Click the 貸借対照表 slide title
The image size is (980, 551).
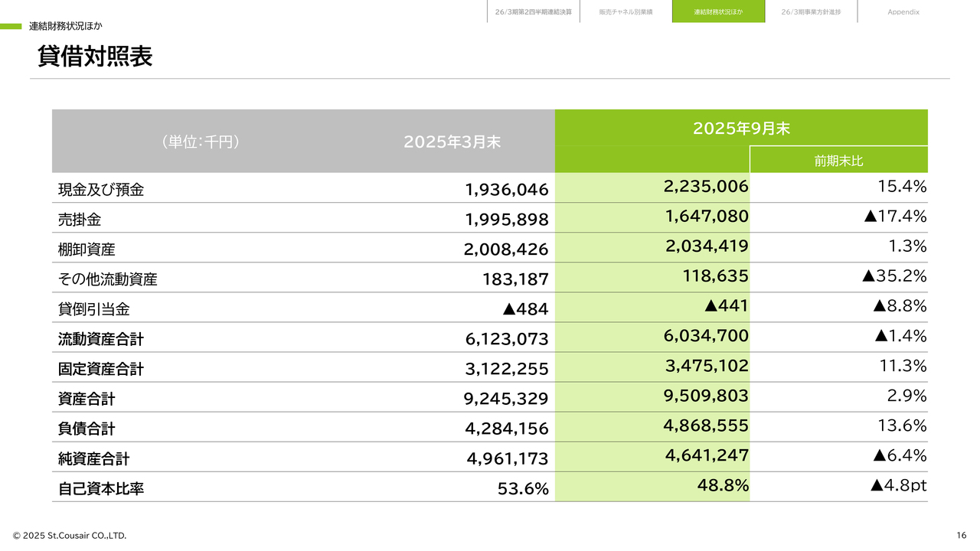coord(95,57)
